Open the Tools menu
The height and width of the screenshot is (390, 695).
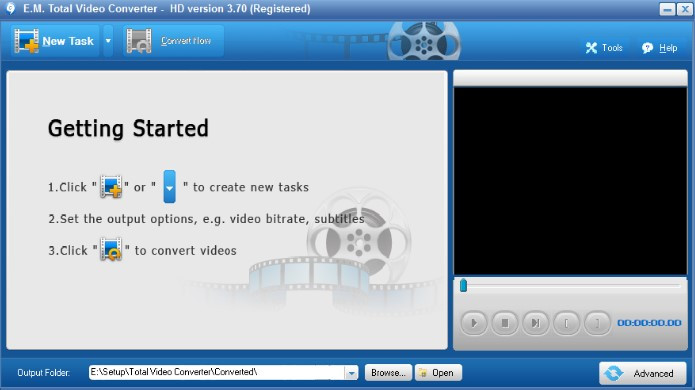coord(604,48)
